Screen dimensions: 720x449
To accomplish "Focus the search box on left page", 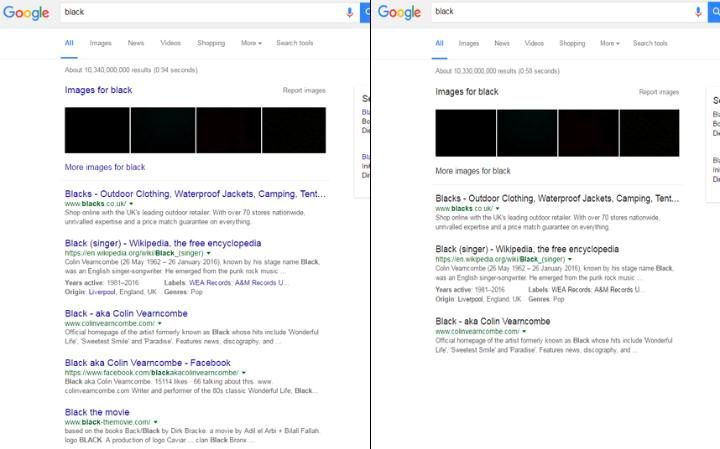I will (200, 12).
